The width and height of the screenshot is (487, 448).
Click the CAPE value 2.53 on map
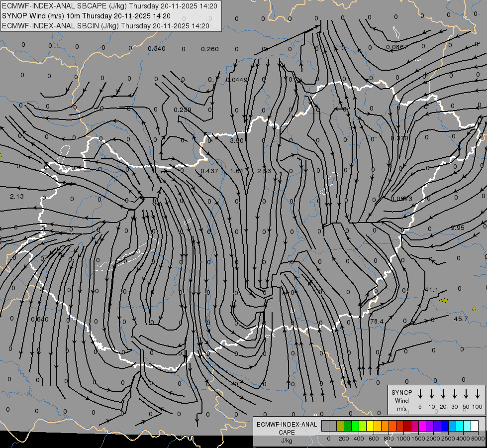pyautogui.click(x=264, y=171)
